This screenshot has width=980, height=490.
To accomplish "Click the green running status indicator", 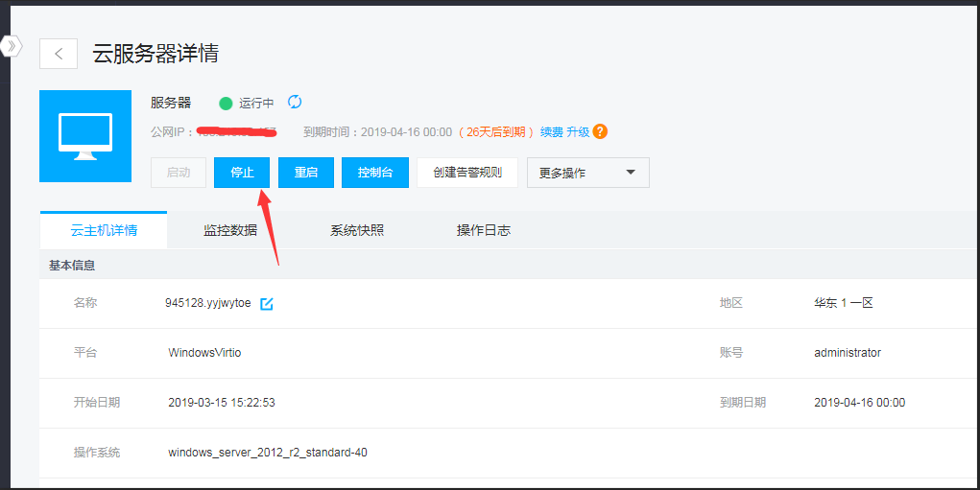I will [226, 104].
